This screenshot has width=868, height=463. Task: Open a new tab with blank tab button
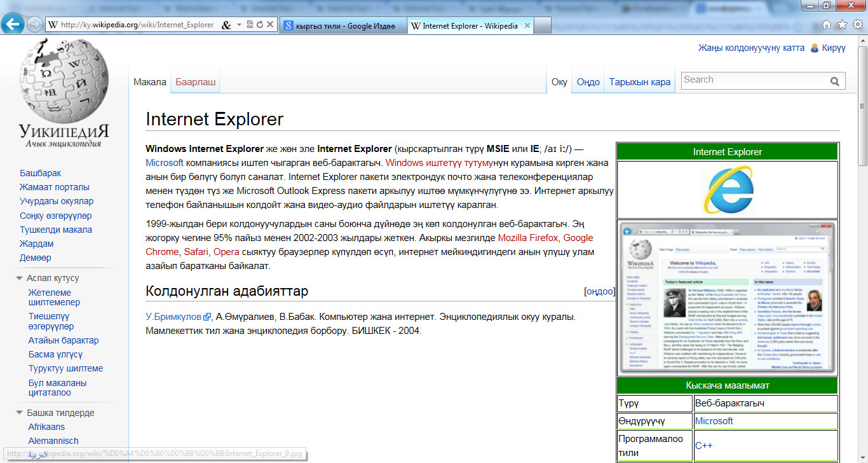(541, 25)
